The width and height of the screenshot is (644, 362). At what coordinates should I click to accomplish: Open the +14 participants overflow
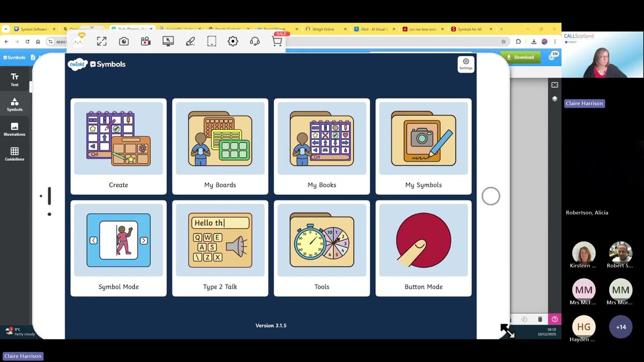click(621, 327)
